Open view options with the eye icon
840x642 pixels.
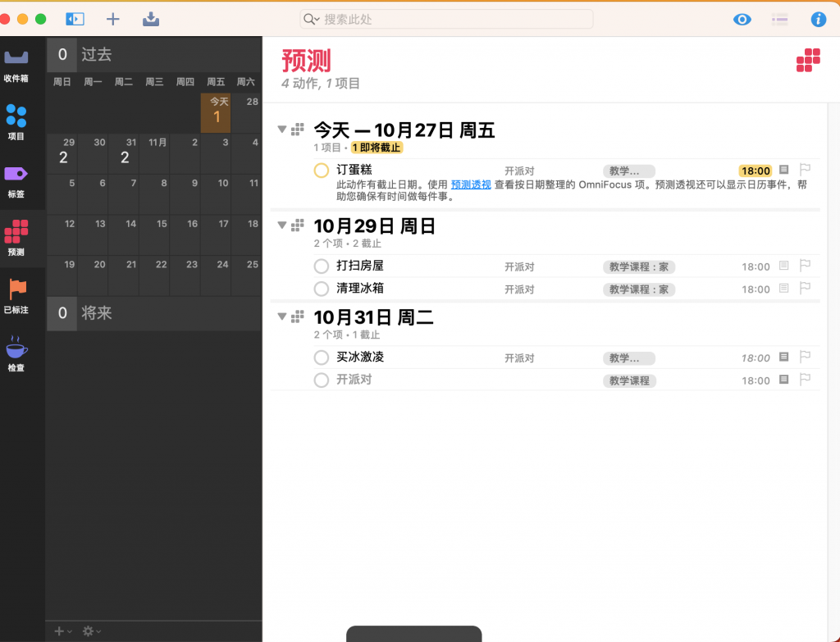click(x=742, y=19)
